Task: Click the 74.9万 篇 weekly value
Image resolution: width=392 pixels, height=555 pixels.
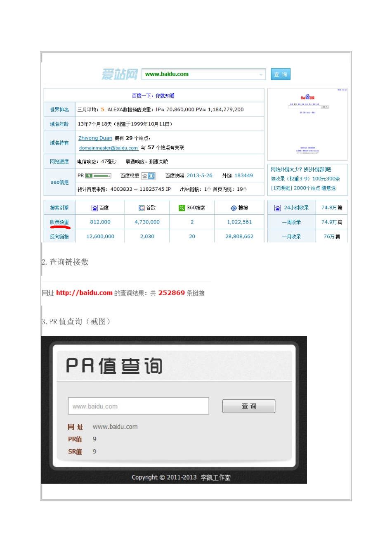Action: tap(332, 222)
